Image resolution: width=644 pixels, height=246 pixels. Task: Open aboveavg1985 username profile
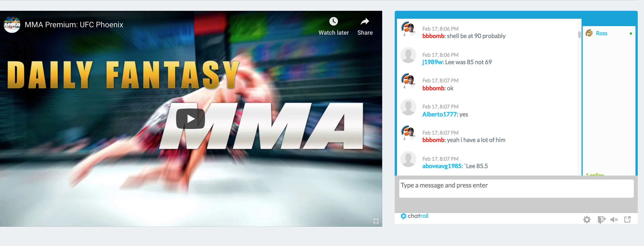coord(442,166)
